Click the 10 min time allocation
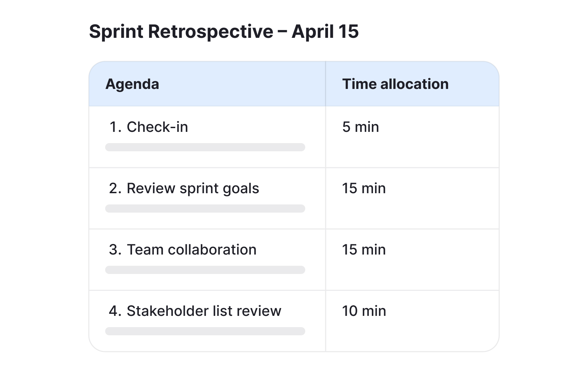The width and height of the screenshot is (588, 368). [x=364, y=311]
